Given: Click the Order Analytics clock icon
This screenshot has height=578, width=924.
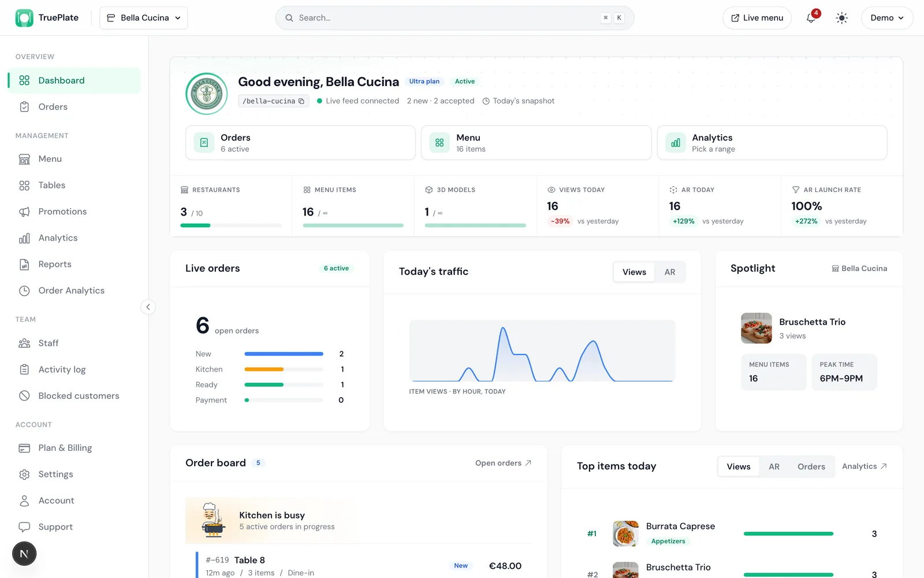Looking at the screenshot, I should click(24, 291).
